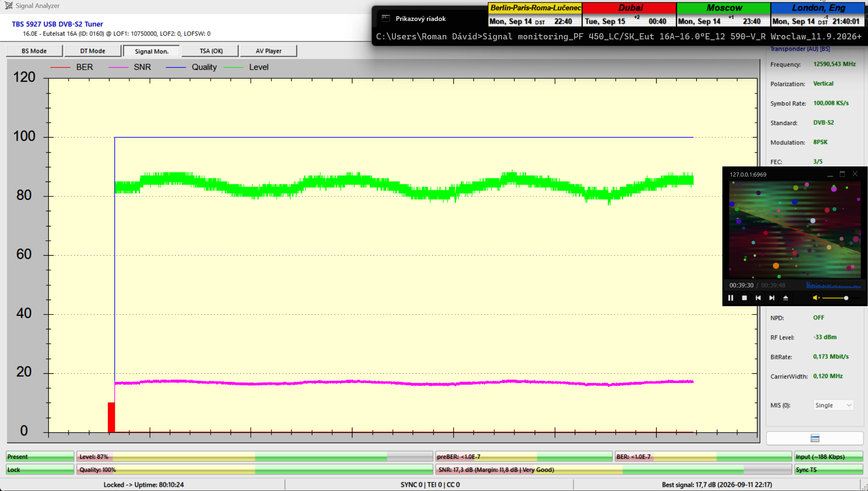Pause playback in the media player
Image resolution: width=868 pixels, height=491 pixels.
point(731,298)
